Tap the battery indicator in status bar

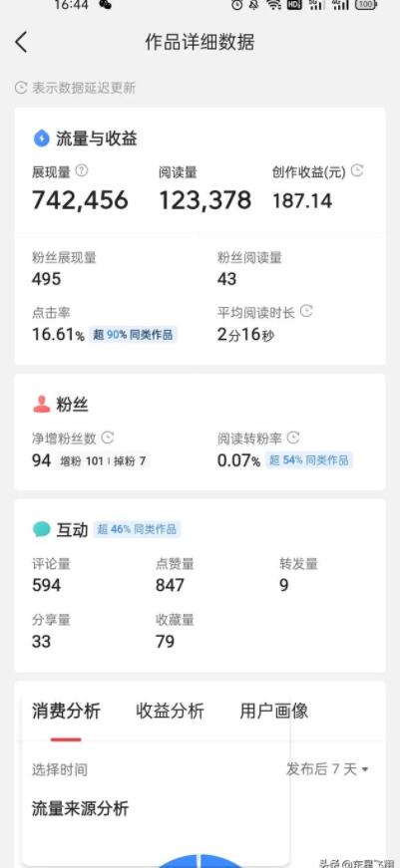click(366, 4)
